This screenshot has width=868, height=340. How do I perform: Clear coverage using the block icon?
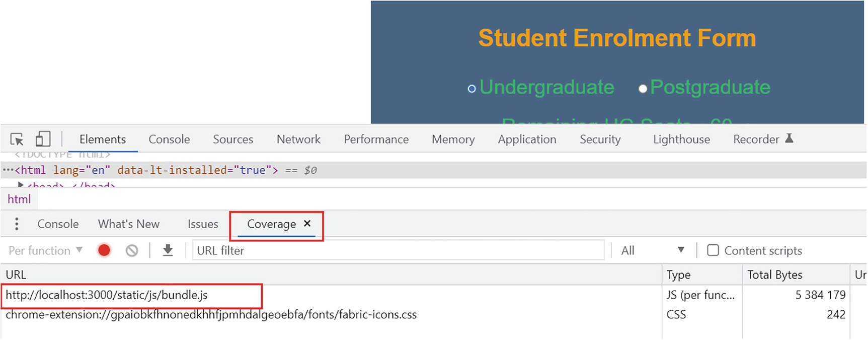[132, 250]
